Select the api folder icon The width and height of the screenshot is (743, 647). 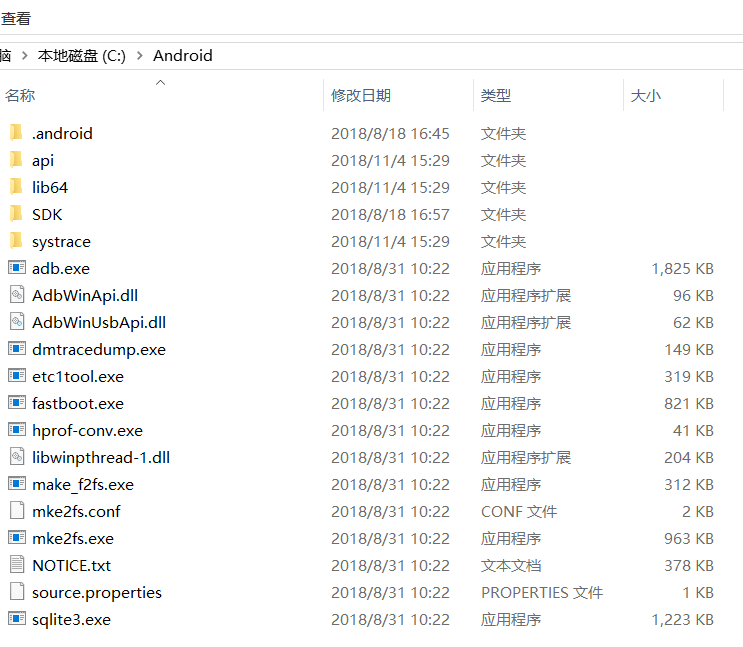(x=16, y=159)
